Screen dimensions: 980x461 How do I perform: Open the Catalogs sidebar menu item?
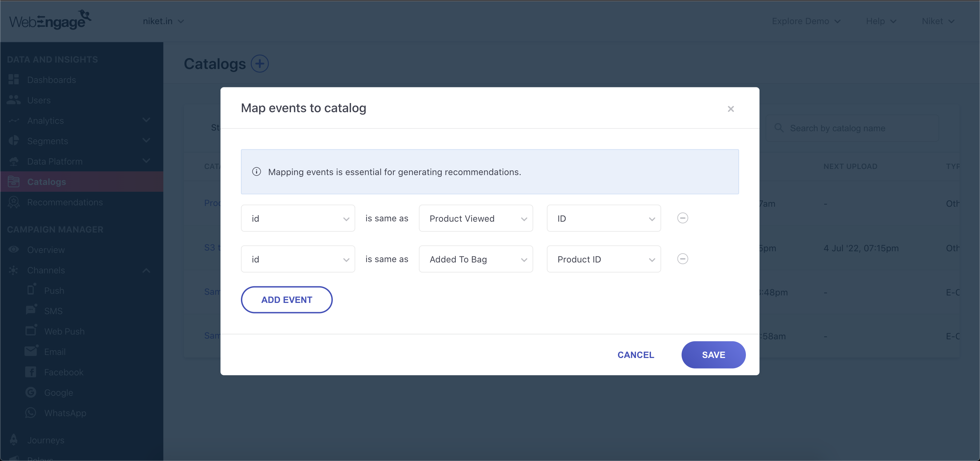46,182
